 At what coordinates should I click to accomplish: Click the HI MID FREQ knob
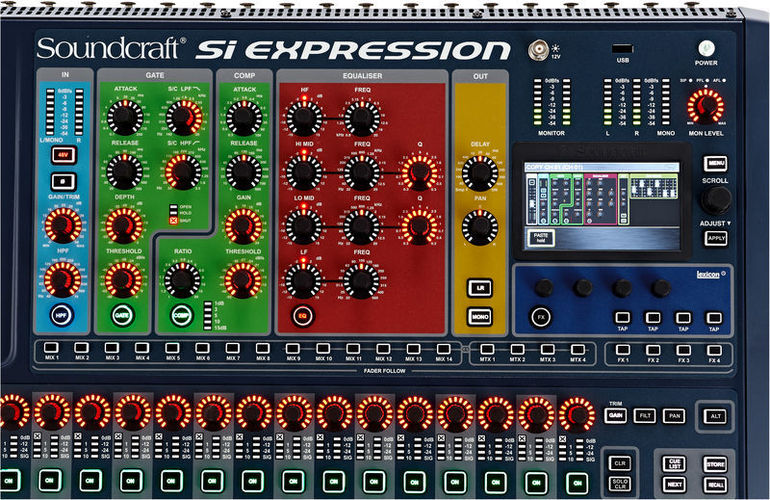point(362,172)
